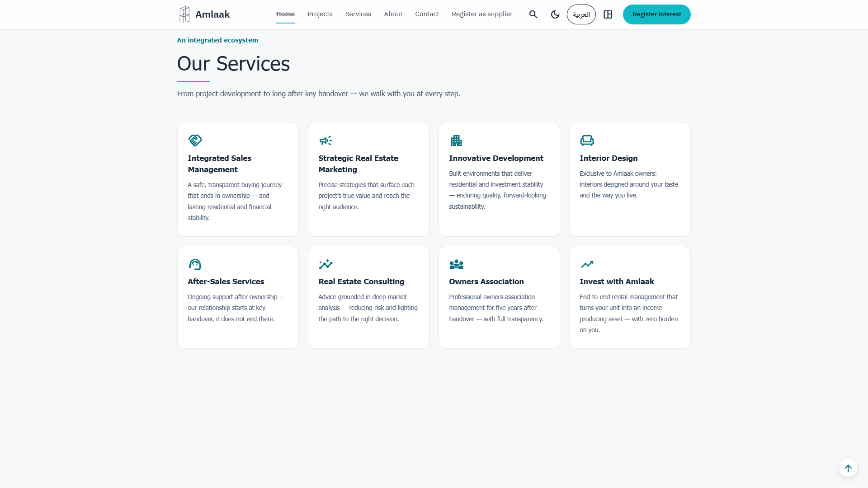Click the Register interest button
868x488 pixels.
point(656,14)
